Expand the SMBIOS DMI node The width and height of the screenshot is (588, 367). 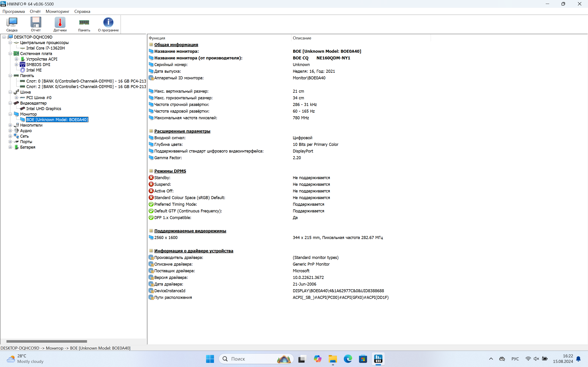16,64
